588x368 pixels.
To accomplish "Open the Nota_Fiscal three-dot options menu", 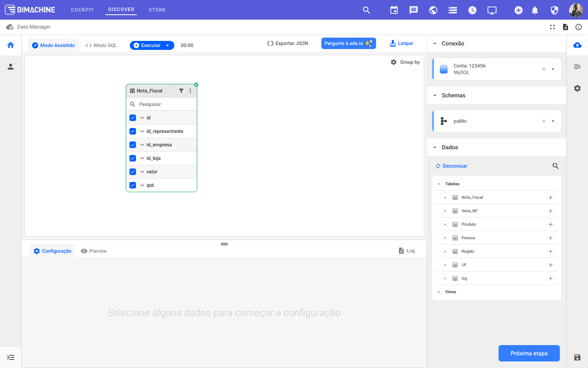I will click(x=190, y=91).
